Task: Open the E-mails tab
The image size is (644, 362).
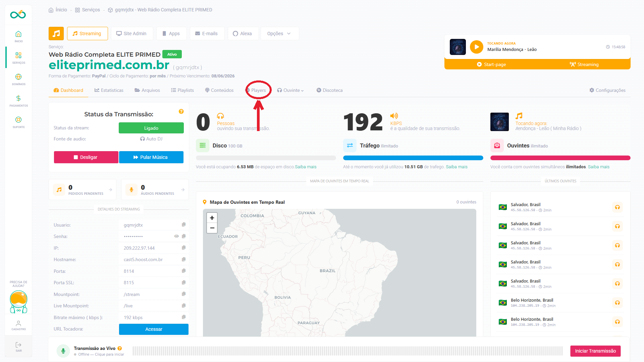Action: coord(207,34)
